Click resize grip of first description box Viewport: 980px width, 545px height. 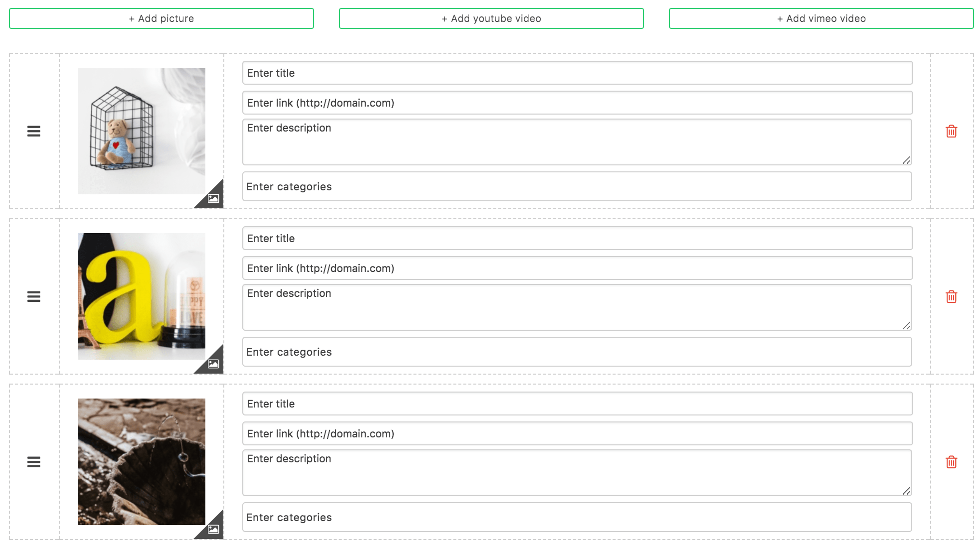click(907, 160)
